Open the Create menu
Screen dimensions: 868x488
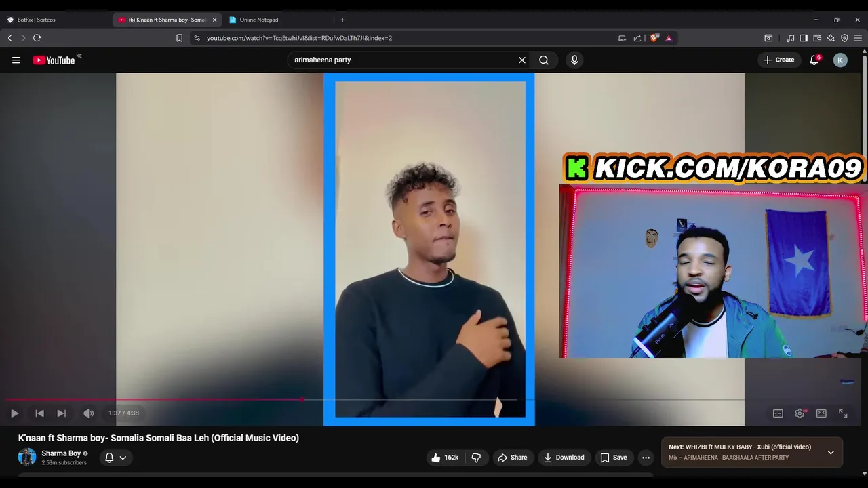point(778,60)
